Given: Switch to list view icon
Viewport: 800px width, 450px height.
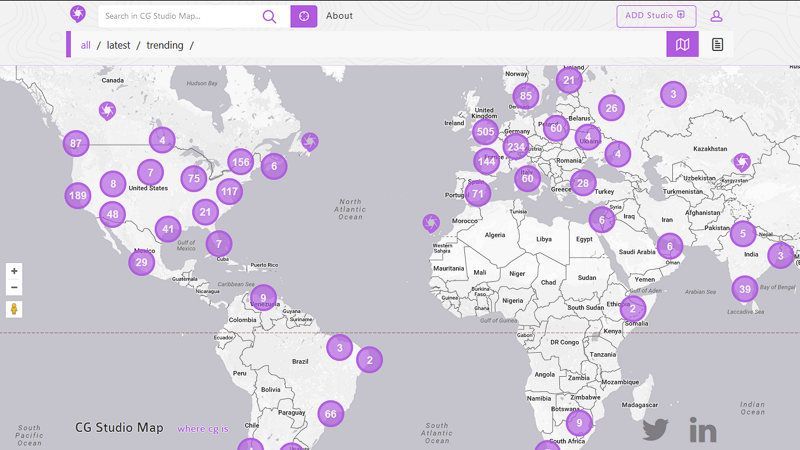Looking at the screenshot, I should 717,45.
